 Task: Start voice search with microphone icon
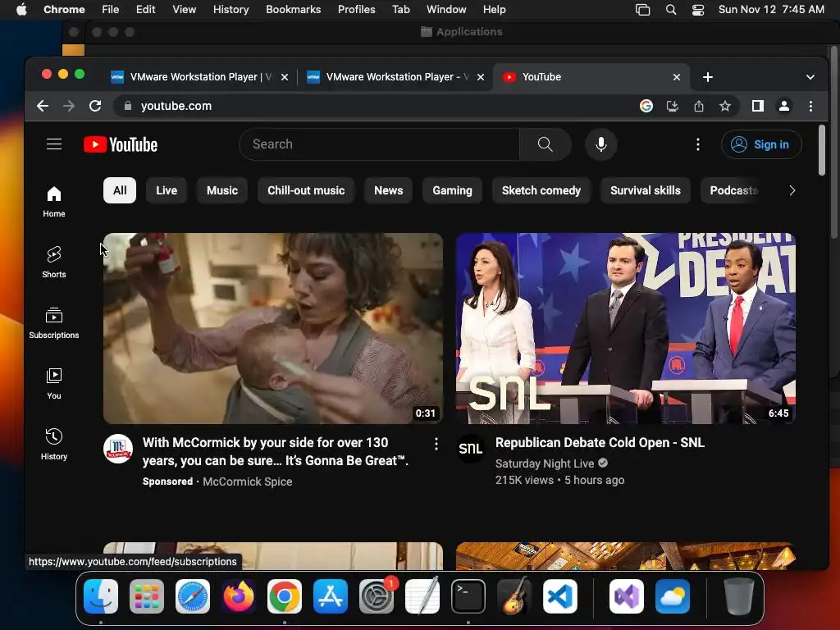(601, 144)
